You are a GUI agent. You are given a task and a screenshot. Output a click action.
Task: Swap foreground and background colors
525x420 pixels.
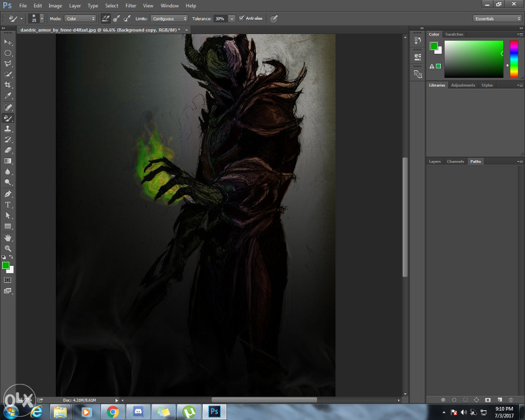coord(11,257)
